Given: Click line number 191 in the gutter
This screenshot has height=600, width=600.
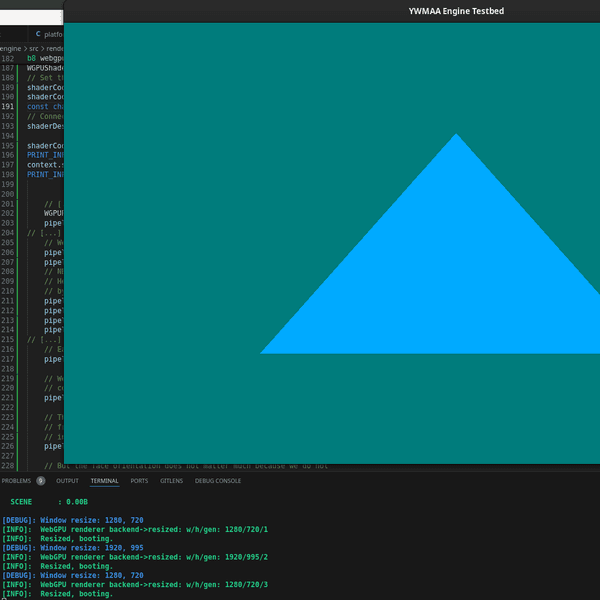Looking at the screenshot, I should [8, 106].
